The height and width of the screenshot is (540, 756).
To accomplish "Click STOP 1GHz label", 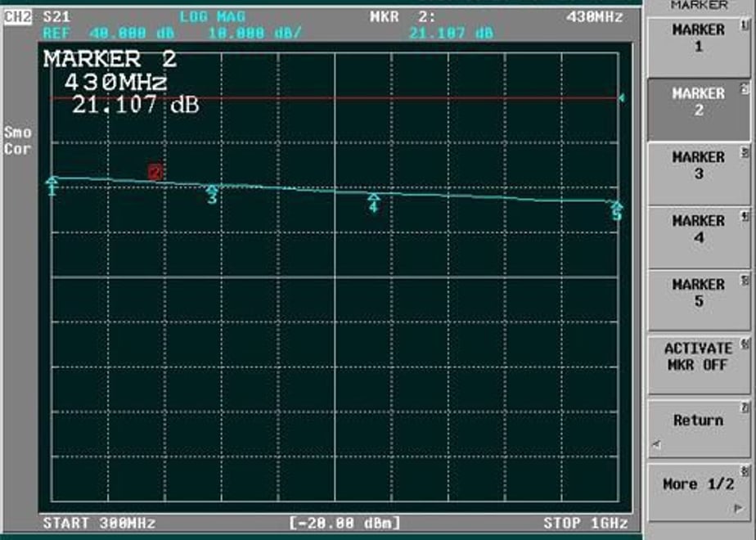I will tap(586, 523).
